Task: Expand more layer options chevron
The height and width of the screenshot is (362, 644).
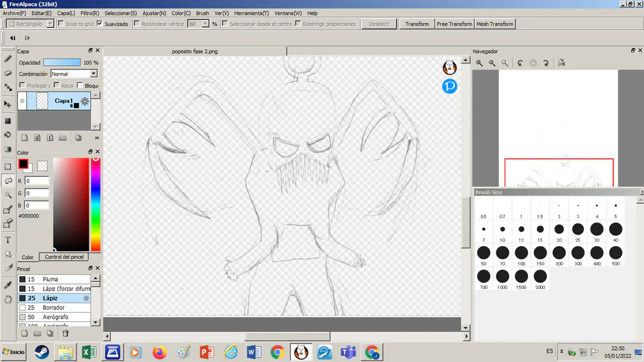Action: pos(97,138)
